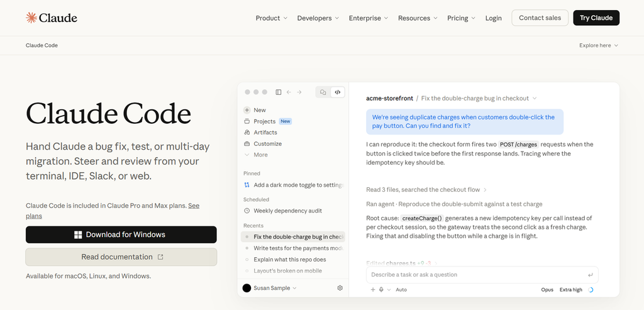The height and width of the screenshot is (310, 644).
Task: Expand the Pricing menu chevron
Action: point(473,18)
